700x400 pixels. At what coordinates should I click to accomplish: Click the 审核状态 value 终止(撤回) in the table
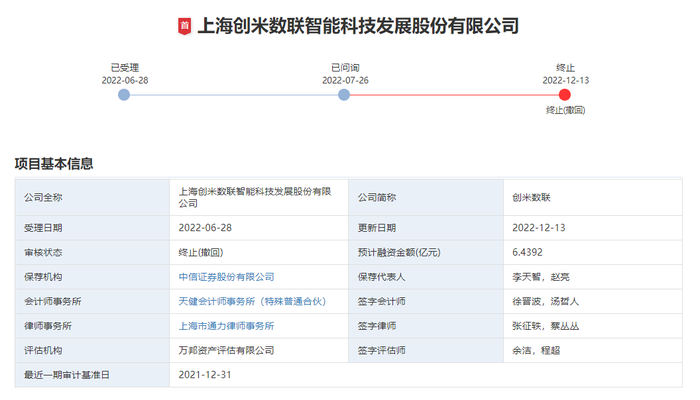[x=200, y=252]
